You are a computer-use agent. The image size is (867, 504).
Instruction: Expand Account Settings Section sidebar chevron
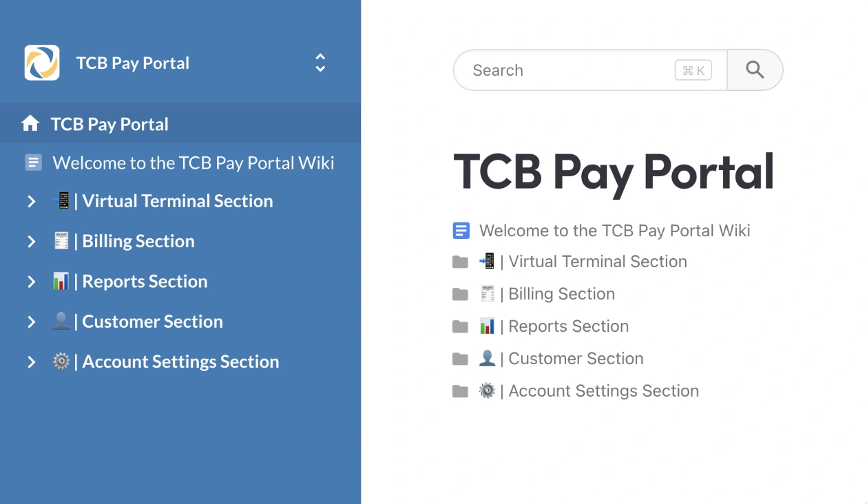pos(31,361)
